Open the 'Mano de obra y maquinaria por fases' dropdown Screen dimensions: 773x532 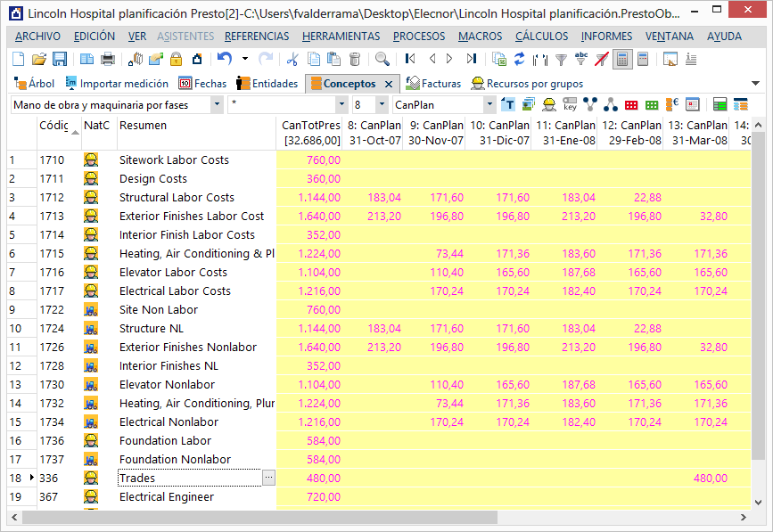point(216,105)
